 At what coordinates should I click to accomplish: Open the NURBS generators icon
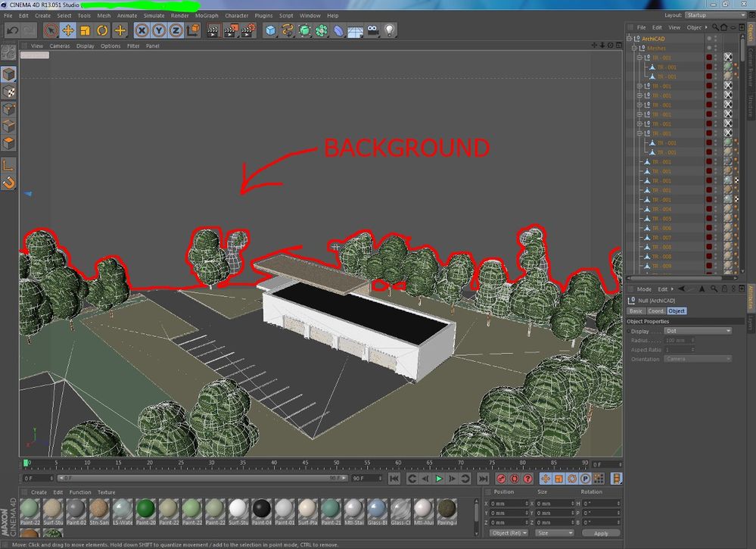(x=305, y=30)
